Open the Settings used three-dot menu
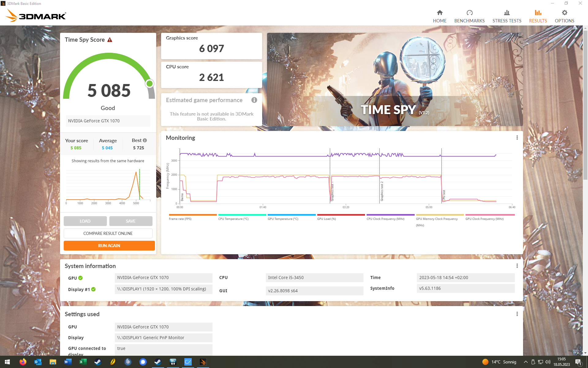The image size is (588, 368). coord(517,314)
